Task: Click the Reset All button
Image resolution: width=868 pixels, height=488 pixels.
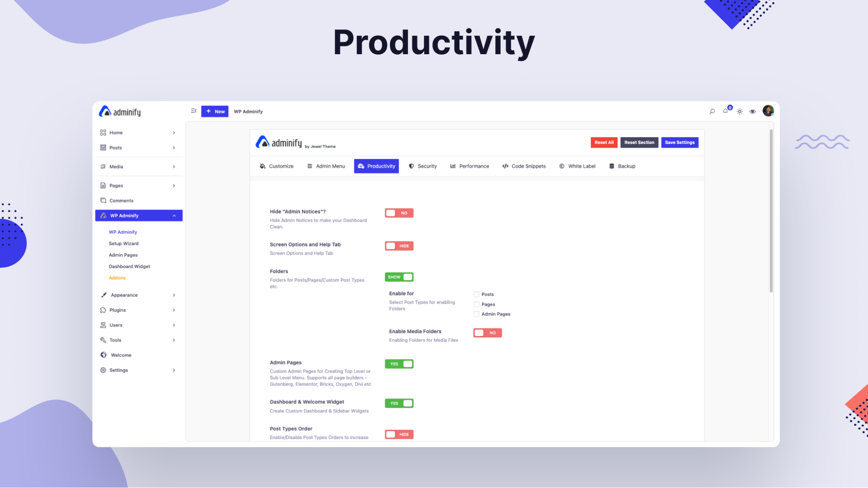Action: coord(604,142)
